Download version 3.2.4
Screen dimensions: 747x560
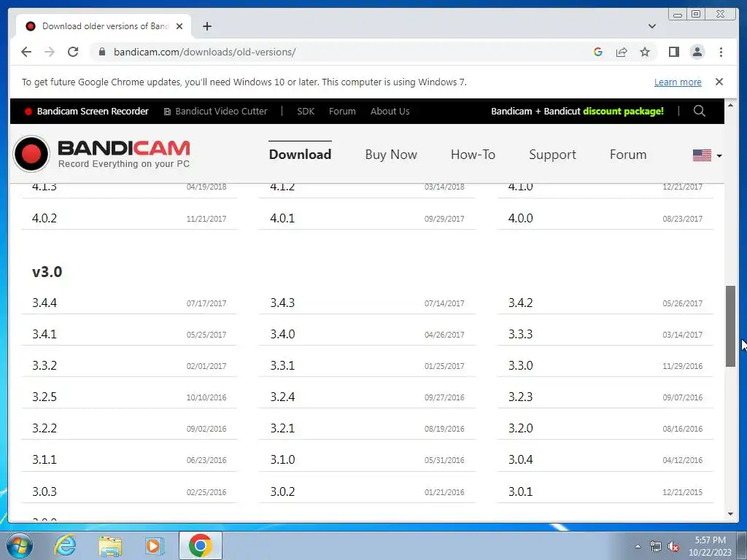point(367,397)
